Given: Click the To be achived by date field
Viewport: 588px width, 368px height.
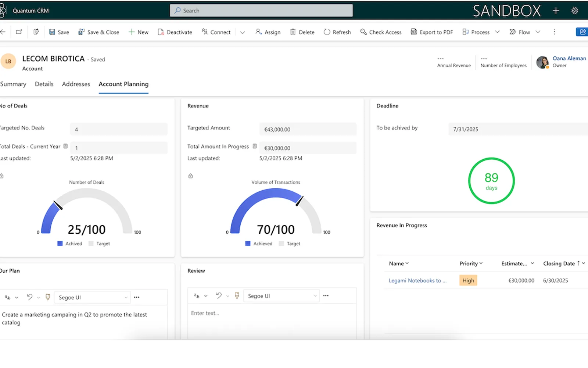Looking at the screenshot, I should coord(518,129).
